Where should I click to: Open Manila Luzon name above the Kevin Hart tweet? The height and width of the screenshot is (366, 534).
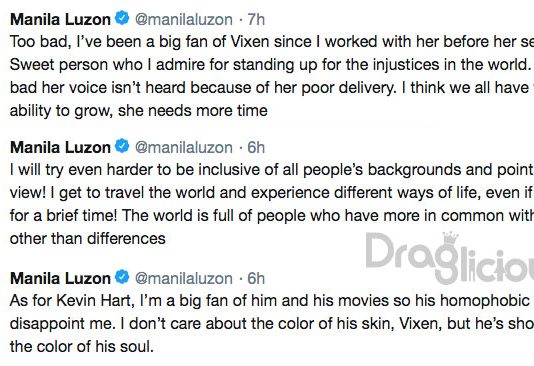pos(60,278)
